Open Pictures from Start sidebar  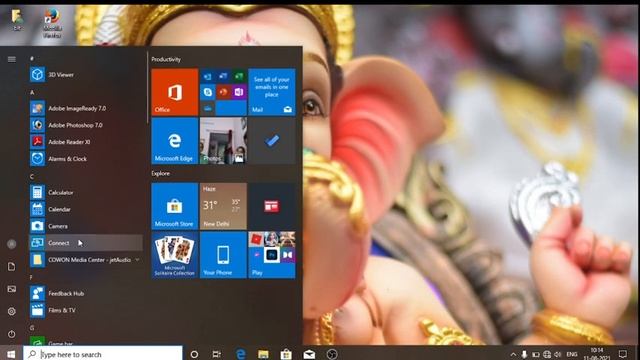pyautogui.click(x=11, y=289)
